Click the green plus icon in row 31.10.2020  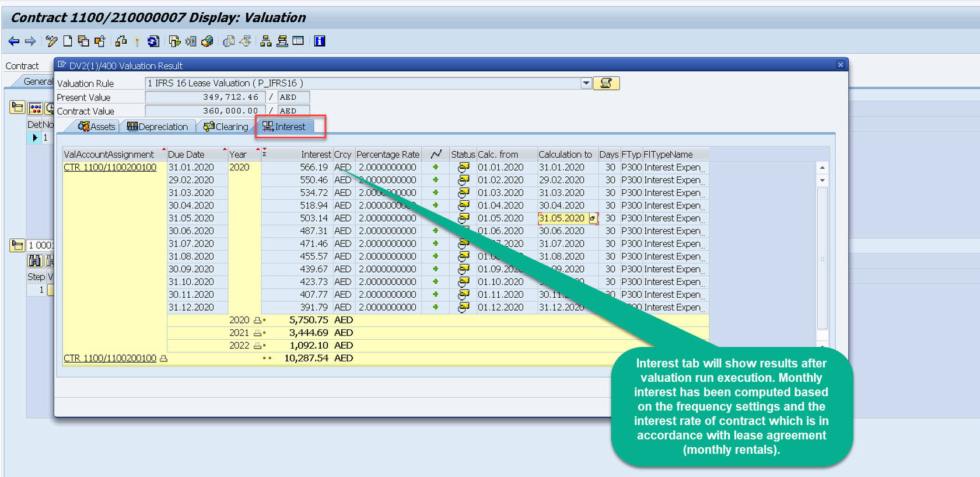coord(435,282)
